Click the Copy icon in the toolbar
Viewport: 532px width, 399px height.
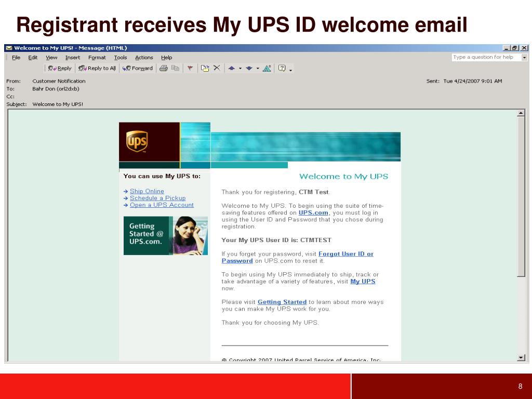coord(175,68)
